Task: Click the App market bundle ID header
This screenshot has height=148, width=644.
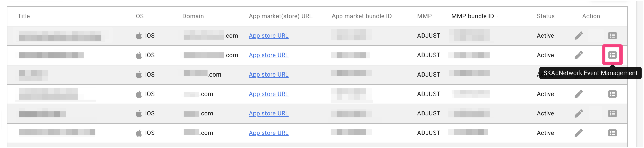Action: (361, 16)
